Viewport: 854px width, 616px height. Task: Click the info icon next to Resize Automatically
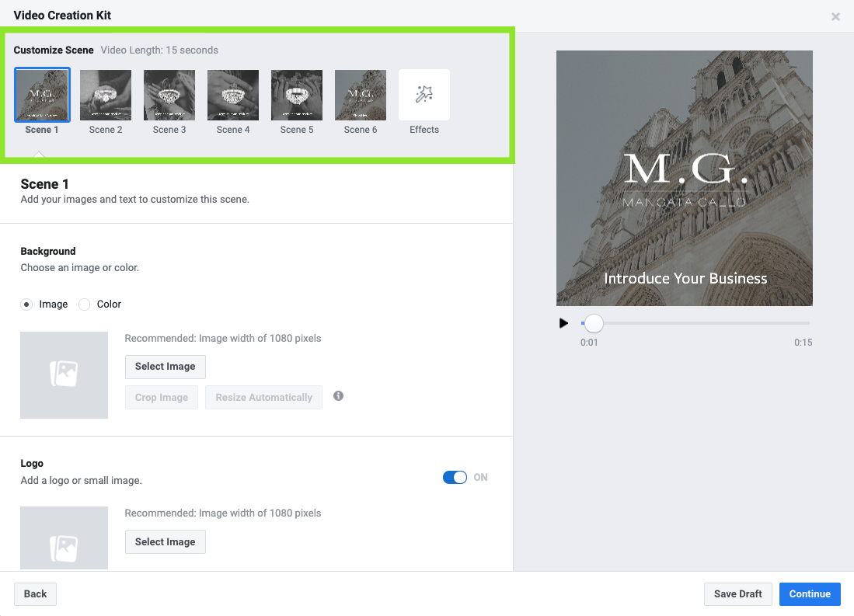click(x=338, y=396)
